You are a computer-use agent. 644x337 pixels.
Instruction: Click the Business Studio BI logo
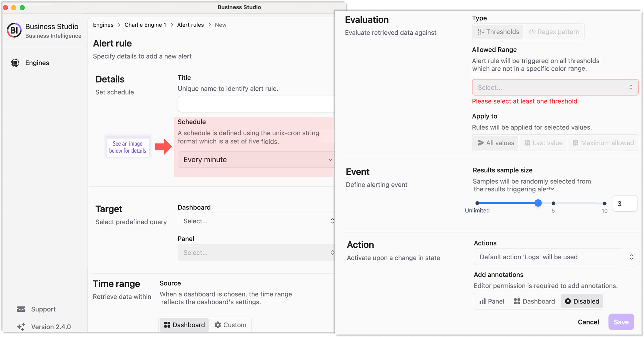coord(14,30)
